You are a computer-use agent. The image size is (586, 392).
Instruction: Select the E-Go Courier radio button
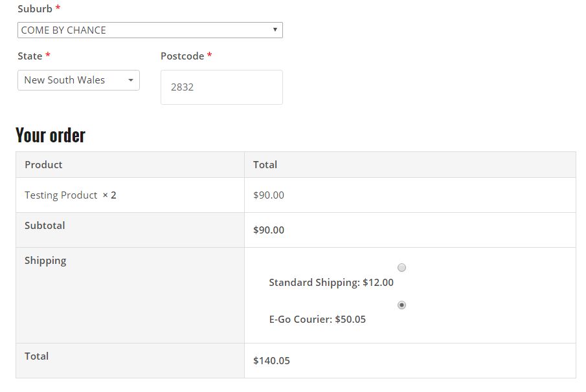coord(401,305)
